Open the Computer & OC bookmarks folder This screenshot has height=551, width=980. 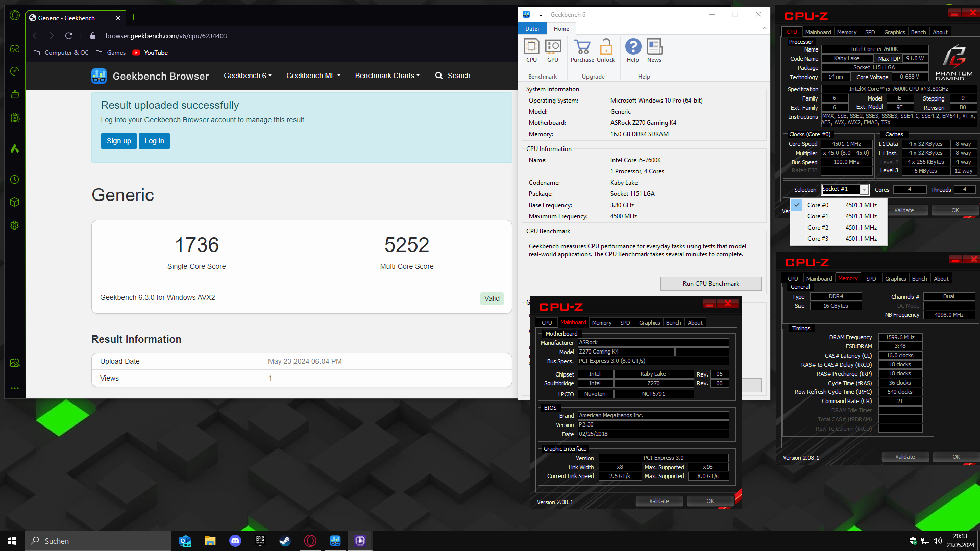click(x=61, y=53)
